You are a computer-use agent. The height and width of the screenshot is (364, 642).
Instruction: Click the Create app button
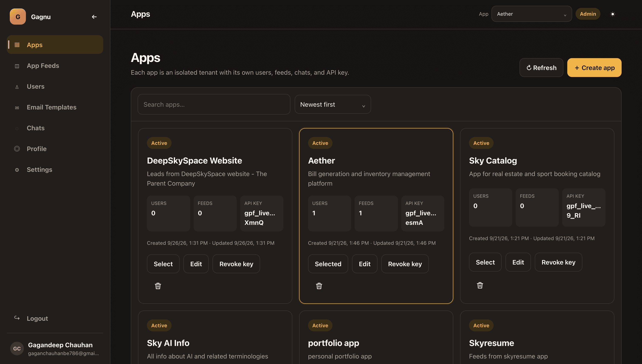point(594,68)
